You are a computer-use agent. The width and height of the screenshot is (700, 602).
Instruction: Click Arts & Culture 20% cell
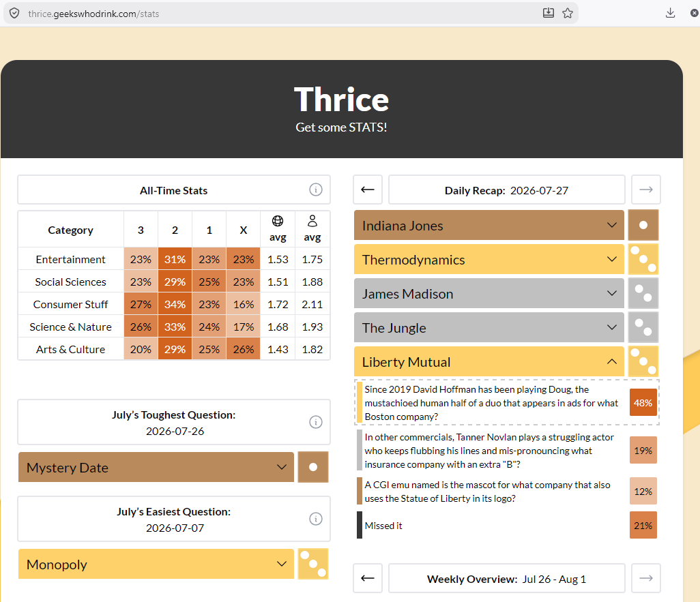point(141,349)
